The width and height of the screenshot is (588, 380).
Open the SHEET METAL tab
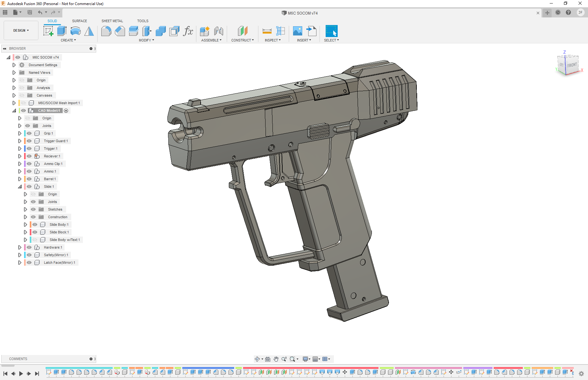coord(112,21)
